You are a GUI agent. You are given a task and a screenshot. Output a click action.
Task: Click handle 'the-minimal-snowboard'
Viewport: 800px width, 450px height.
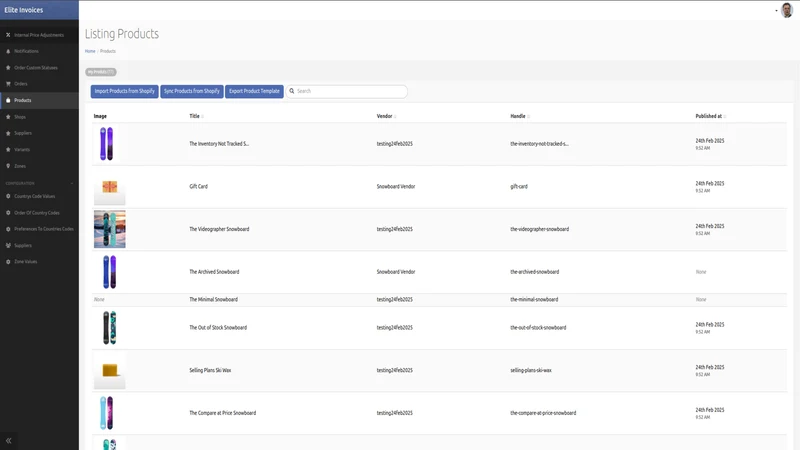[534, 299]
